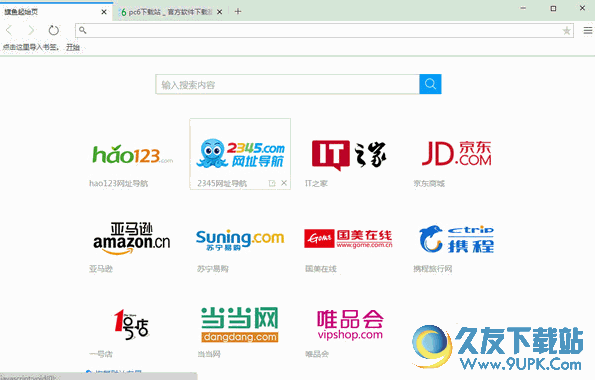Open the dangdang.com logo tile

pos(240,325)
